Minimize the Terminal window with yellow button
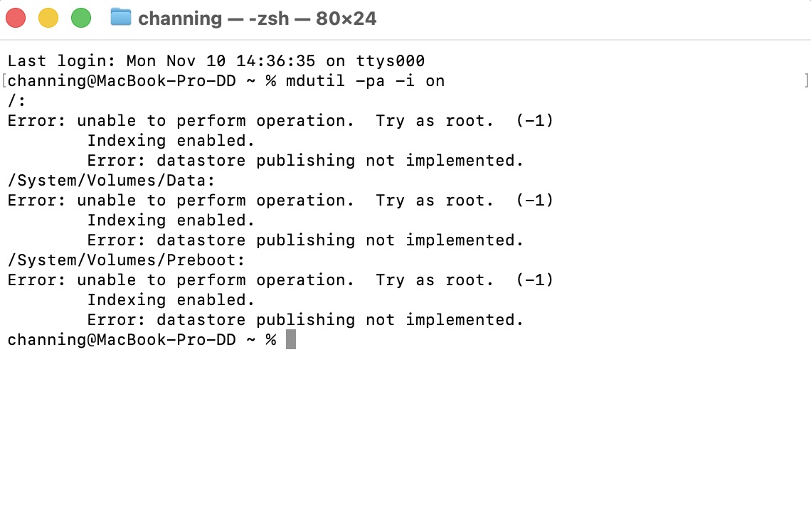Image resolution: width=811 pixels, height=532 pixels. [x=48, y=18]
